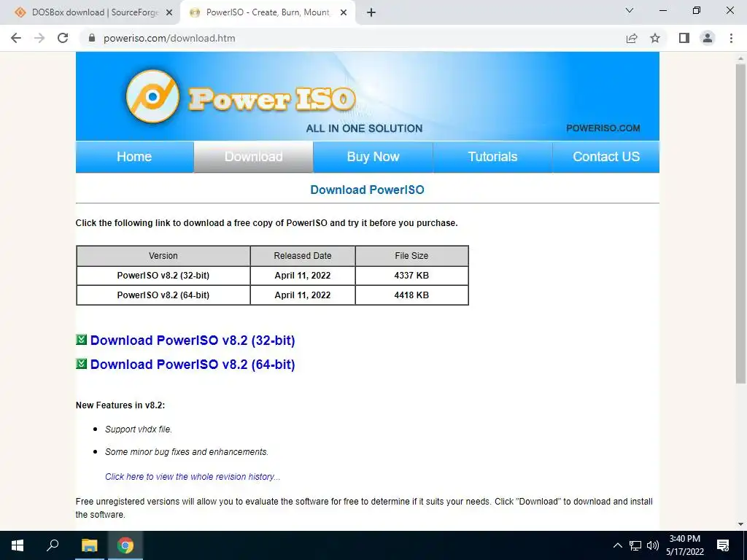Click the Released Date column header

click(303, 256)
